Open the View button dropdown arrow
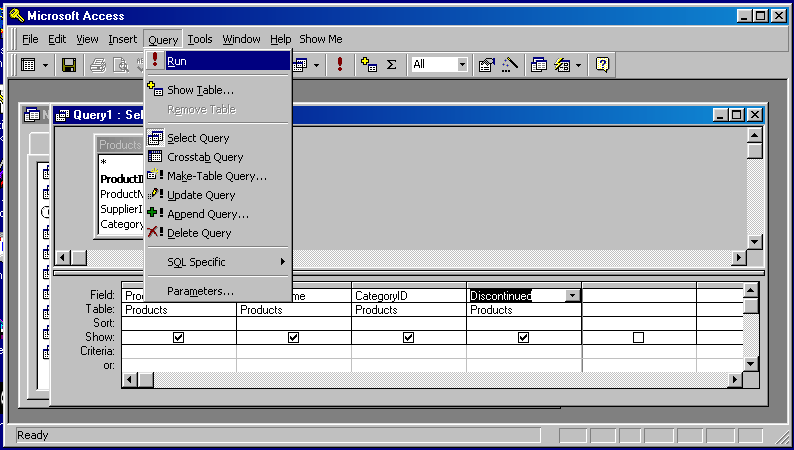The image size is (794, 450). click(45, 65)
